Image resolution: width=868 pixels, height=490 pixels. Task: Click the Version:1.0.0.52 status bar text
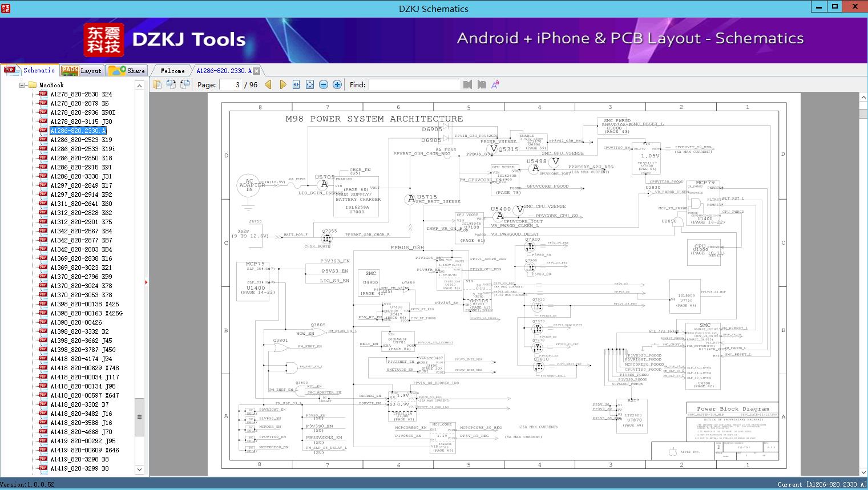point(28,484)
